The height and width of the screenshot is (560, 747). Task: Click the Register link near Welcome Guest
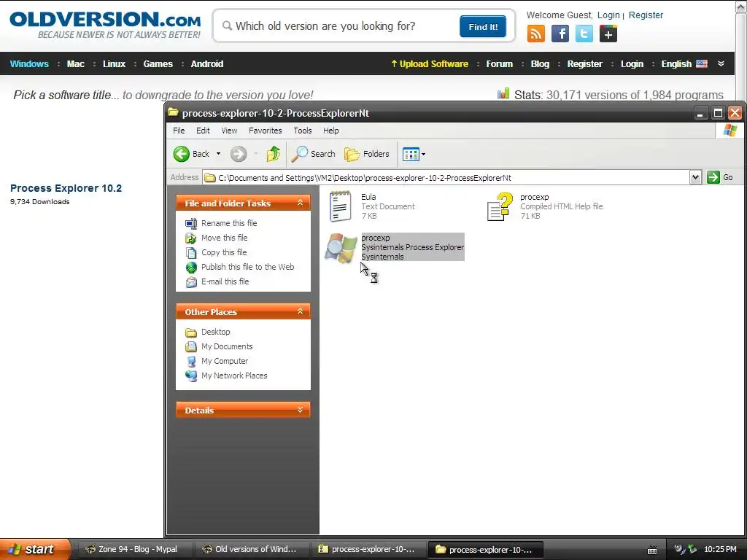[x=646, y=15]
